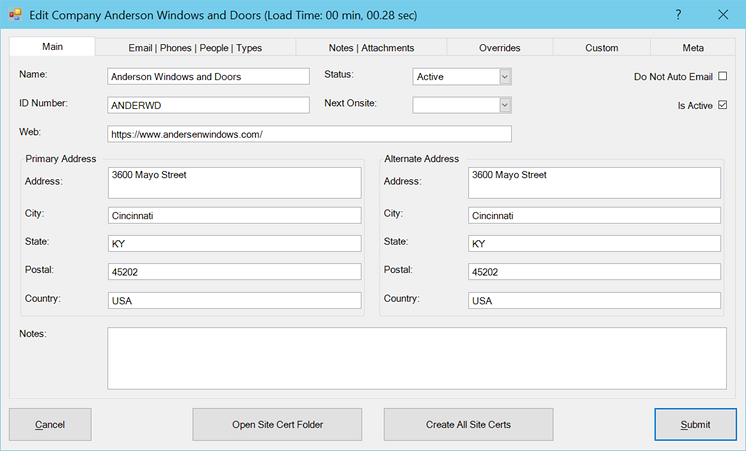Image resolution: width=746 pixels, height=451 pixels.
Task: Click the Is Active label text
Action: click(695, 106)
